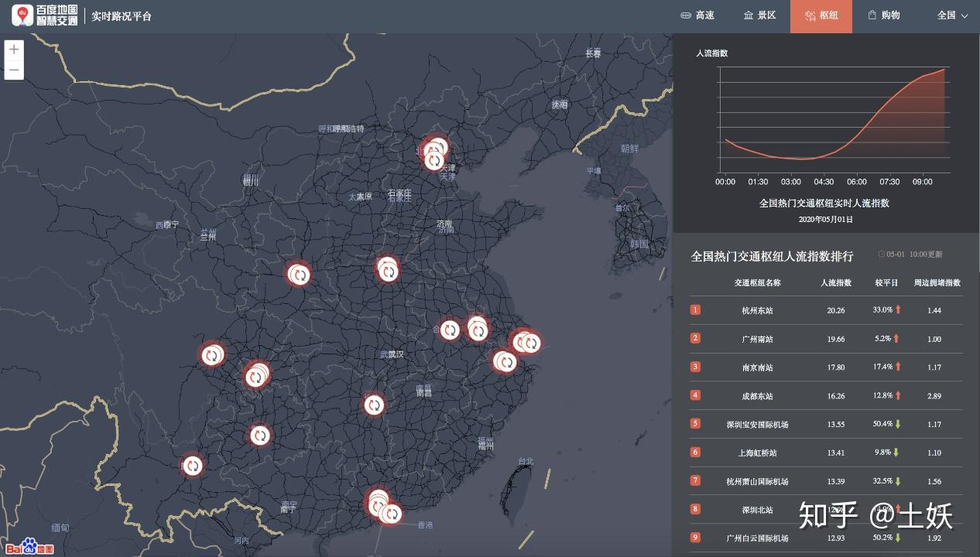Zoom in with the plus button
The height and width of the screenshot is (557, 980).
14,50
